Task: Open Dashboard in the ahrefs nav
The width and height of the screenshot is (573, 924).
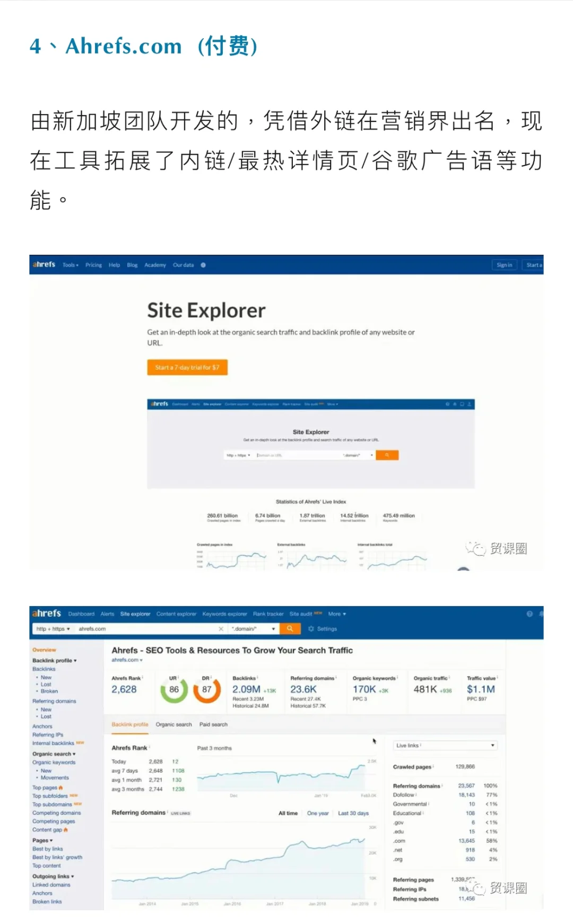Action: coord(81,614)
